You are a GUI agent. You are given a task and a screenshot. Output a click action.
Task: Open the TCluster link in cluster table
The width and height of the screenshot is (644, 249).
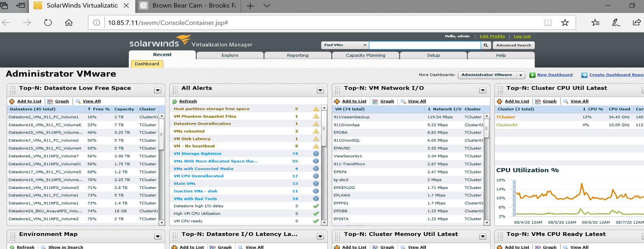click(506, 117)
